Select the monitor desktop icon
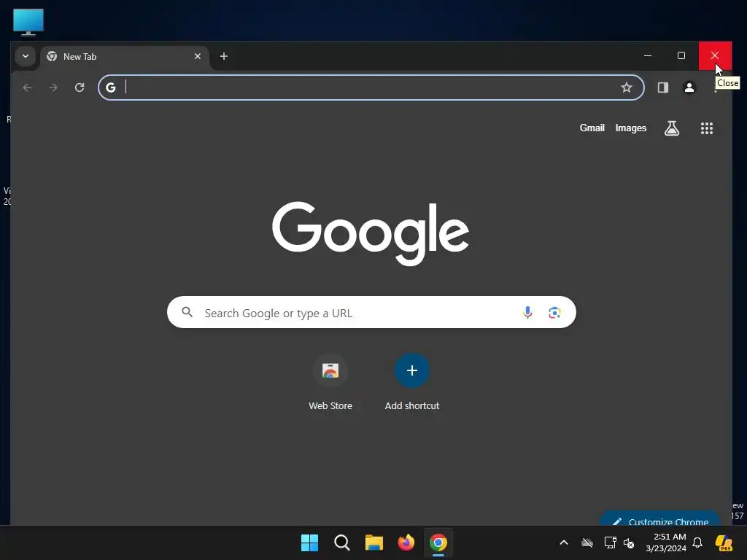Screen dimensions: 747x560 pos(28,23)
